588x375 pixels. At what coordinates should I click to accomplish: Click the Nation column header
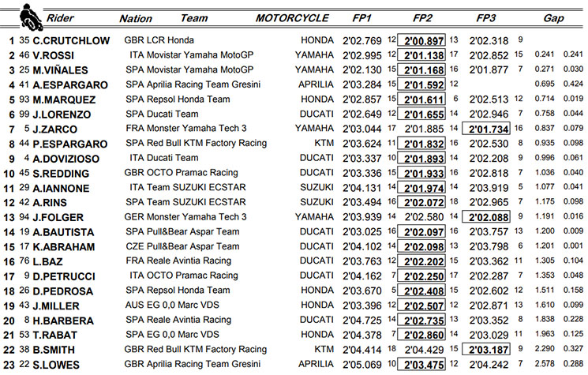pyautogui.click(x=136, y=17)
